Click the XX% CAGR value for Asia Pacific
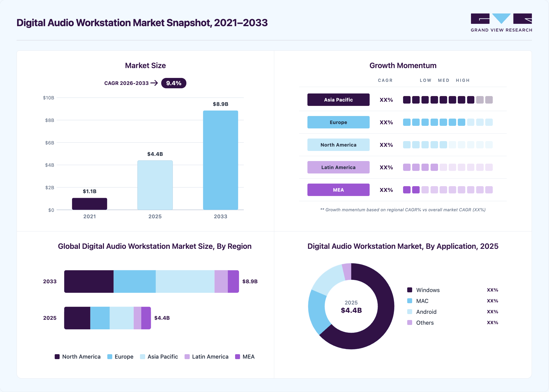 (386, 100)
